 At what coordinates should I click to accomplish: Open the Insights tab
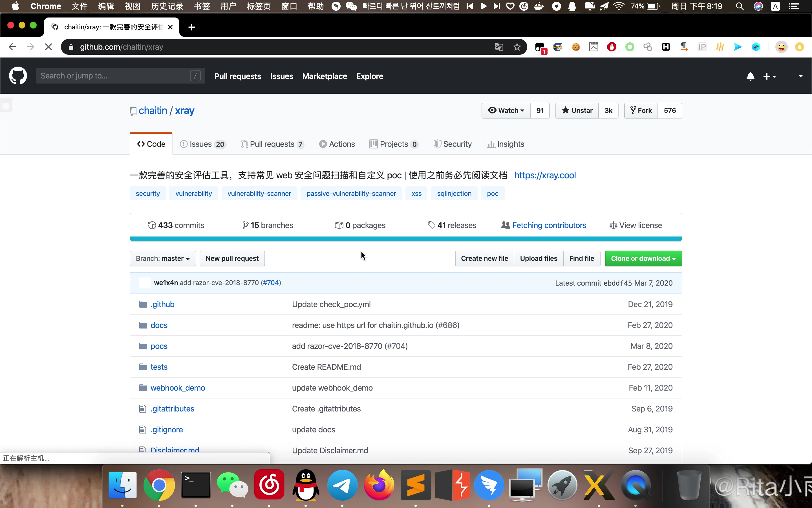tap(505, 144)
